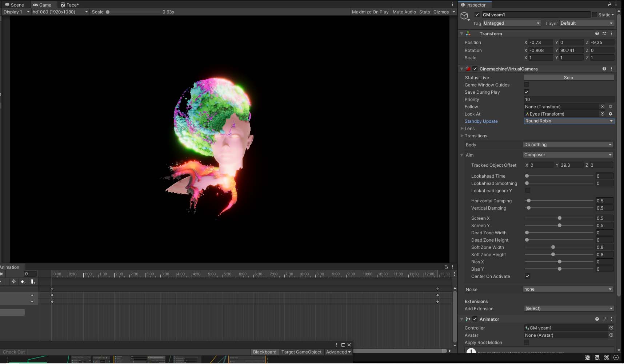Click the Solo button

[569, 77]
